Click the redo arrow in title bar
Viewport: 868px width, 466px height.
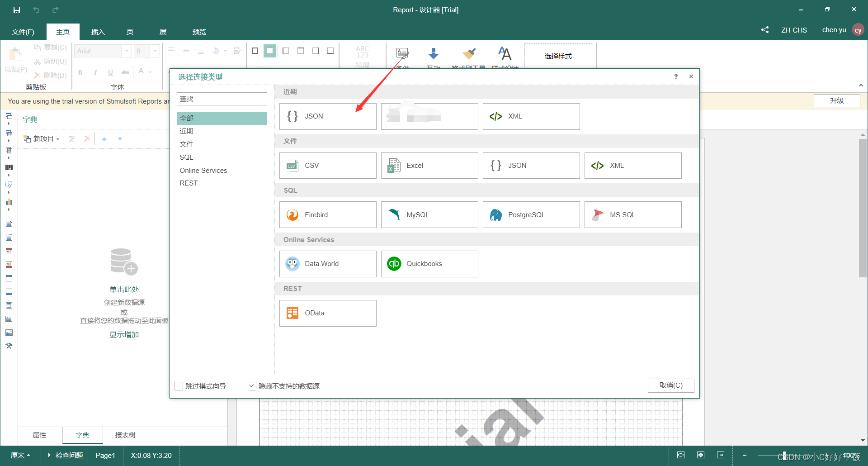[x=55, y=10]
